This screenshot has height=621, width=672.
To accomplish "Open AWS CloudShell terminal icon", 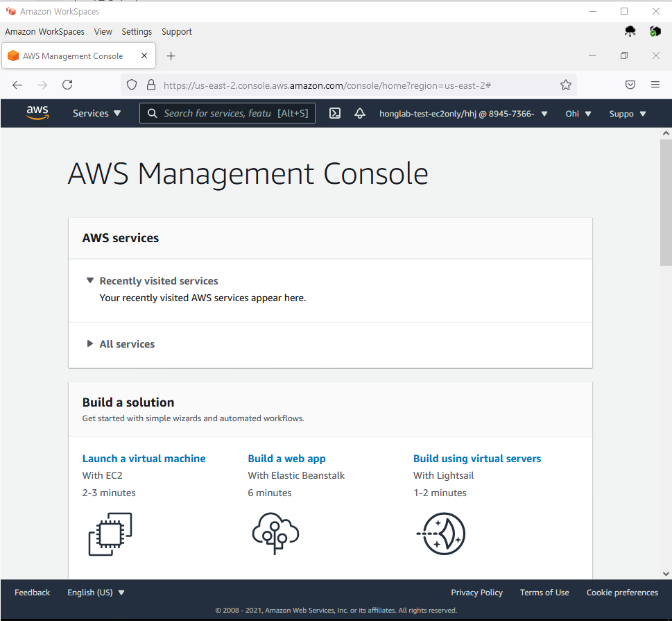I will click(x=335, y=113).
